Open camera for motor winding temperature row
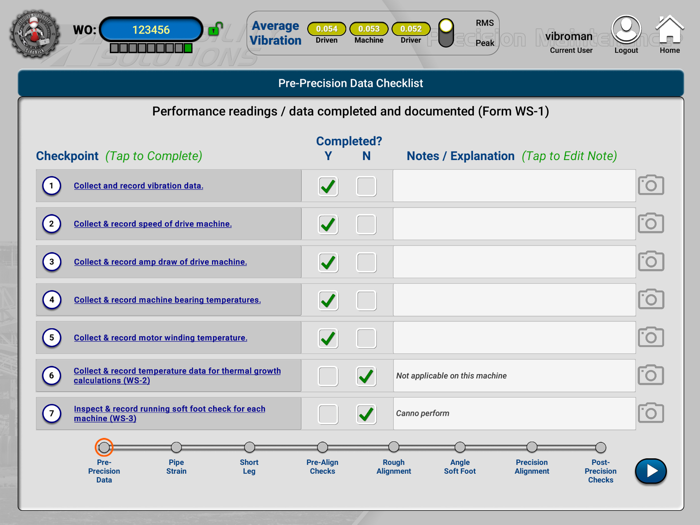This screenshot has width=700, height=525. (651, 337)
